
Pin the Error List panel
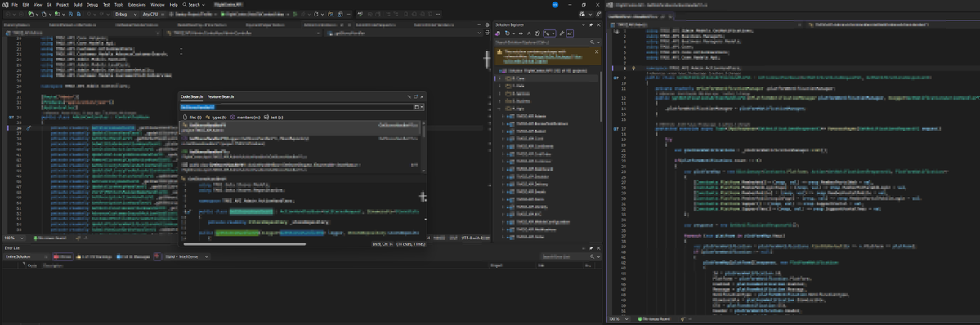[x=592, y=248]
